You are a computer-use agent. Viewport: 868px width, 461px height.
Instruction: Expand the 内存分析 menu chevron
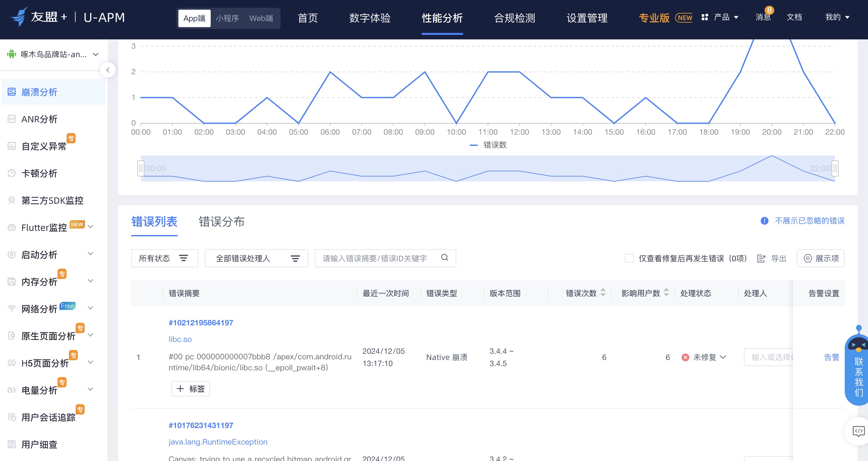[90, 281]
